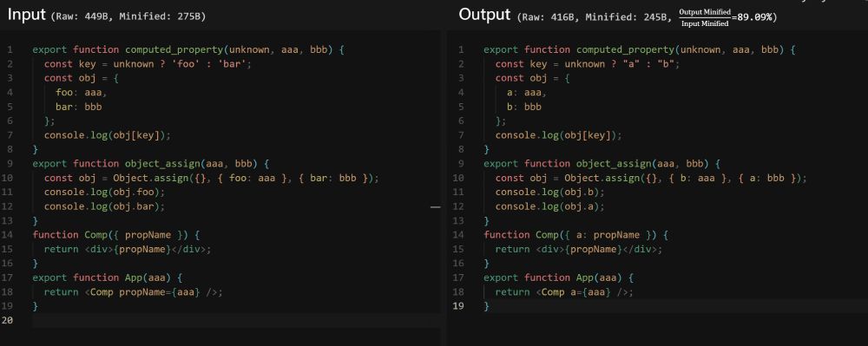Click line number 9 in Output gutter
The width and height of the screenshot is (868, 346).
click(x=461, y=164)
